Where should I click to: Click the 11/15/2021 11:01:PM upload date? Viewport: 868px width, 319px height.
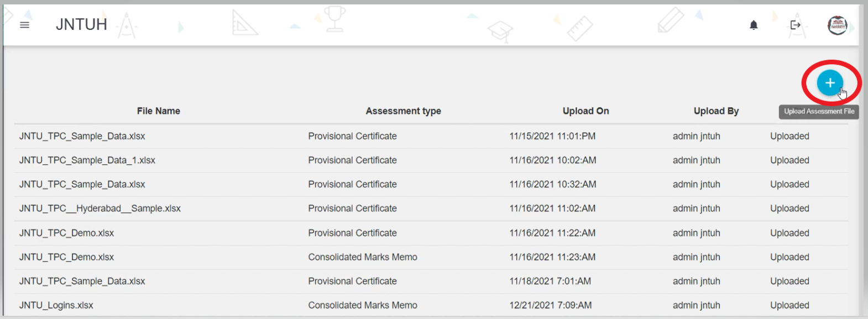[x=552, y=136]
